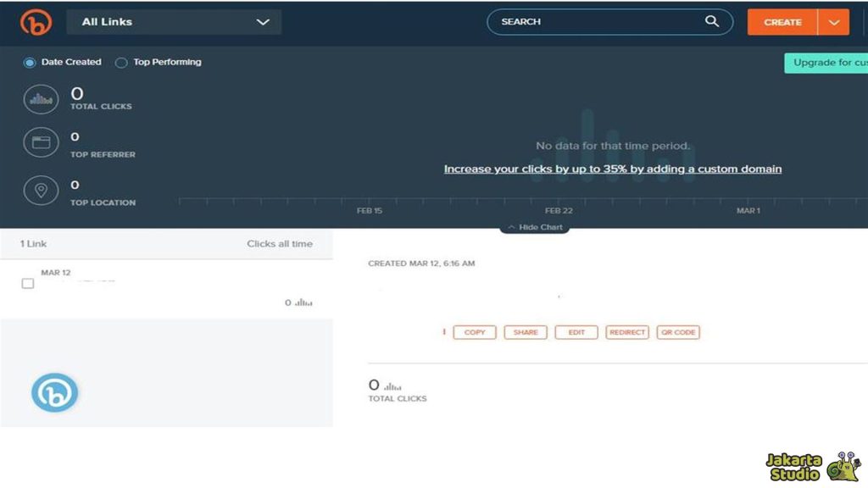The width and height of the screenshot is (868, 488).
Task: Click the CREATE button
Action: tap(781, 22)
